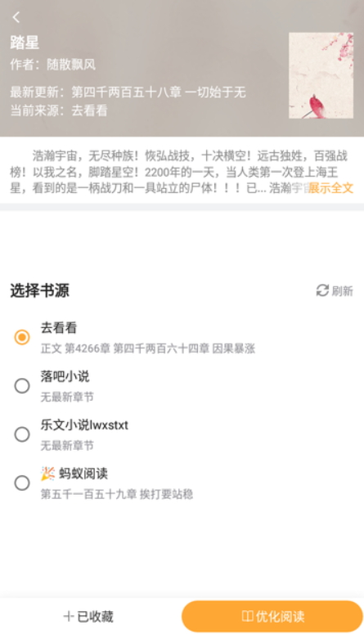
Task: Click the 优化阅读 orange button
Action: click(272, 616)
